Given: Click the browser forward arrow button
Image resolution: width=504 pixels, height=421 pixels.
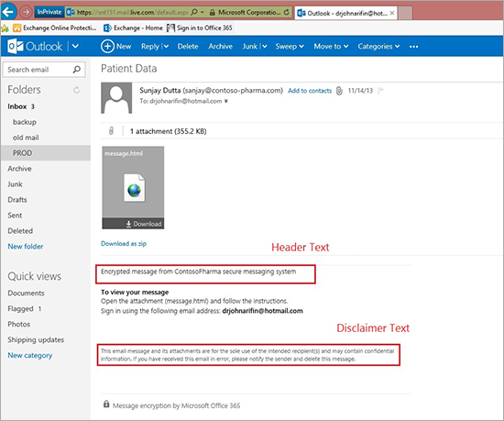Looking at the screenshot, I should coord(26,12).
